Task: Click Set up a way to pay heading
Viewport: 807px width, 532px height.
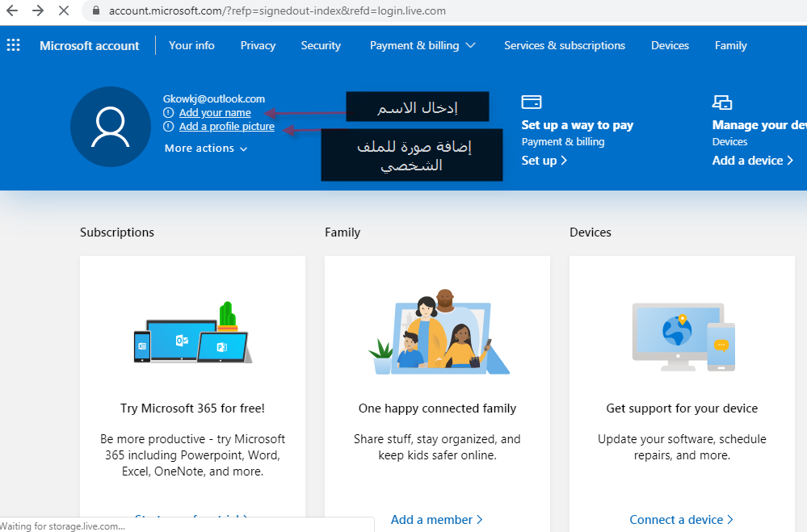Action: (x=578, y=125)
